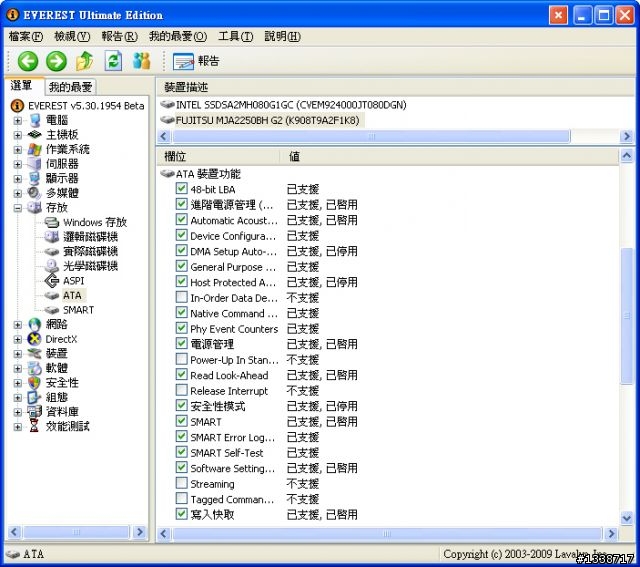The width and height of the screenshot is (640, 567).
Task: Select the 資料庫 database tree icon
Action: tap(35, 411)
